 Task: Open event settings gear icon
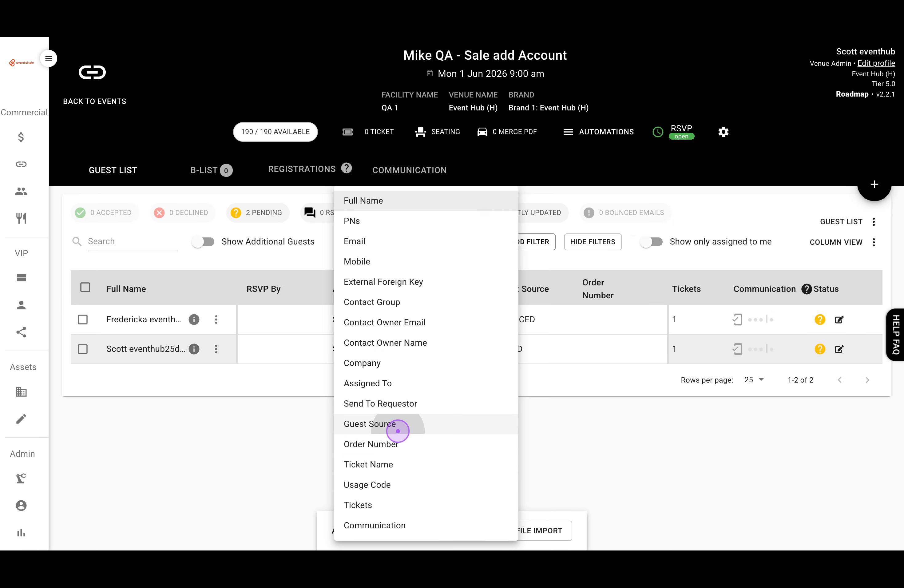[x=724, y=132]
